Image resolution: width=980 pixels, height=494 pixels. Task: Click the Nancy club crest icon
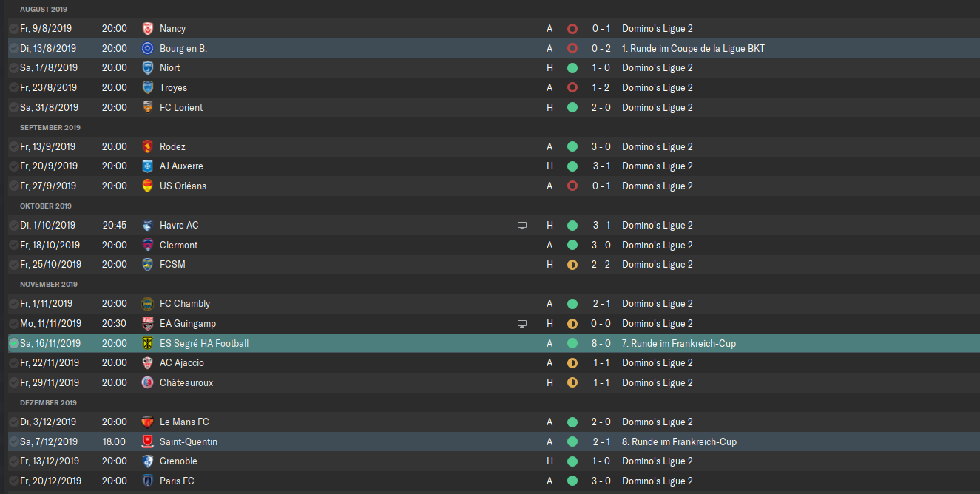(147, 28)
